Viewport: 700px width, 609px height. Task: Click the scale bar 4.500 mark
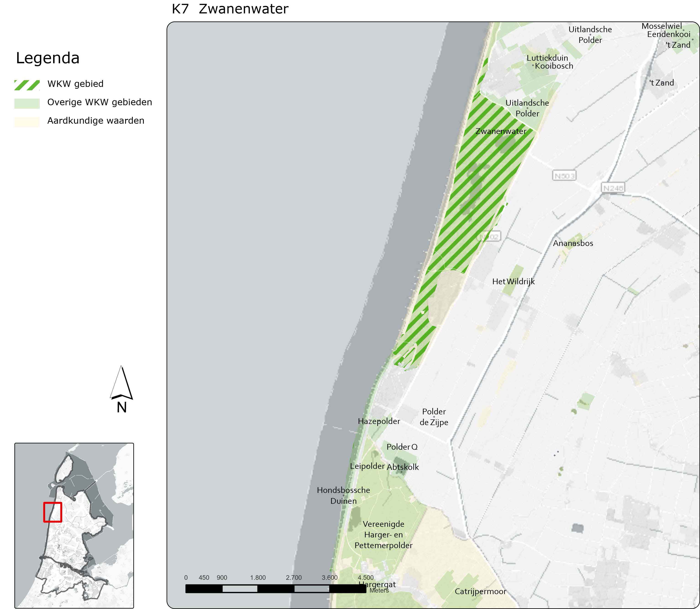[x=365, y=577]
